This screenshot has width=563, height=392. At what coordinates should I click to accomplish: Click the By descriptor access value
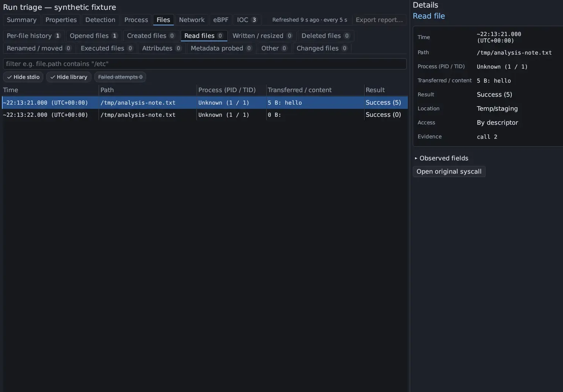[x=497, y=122]
